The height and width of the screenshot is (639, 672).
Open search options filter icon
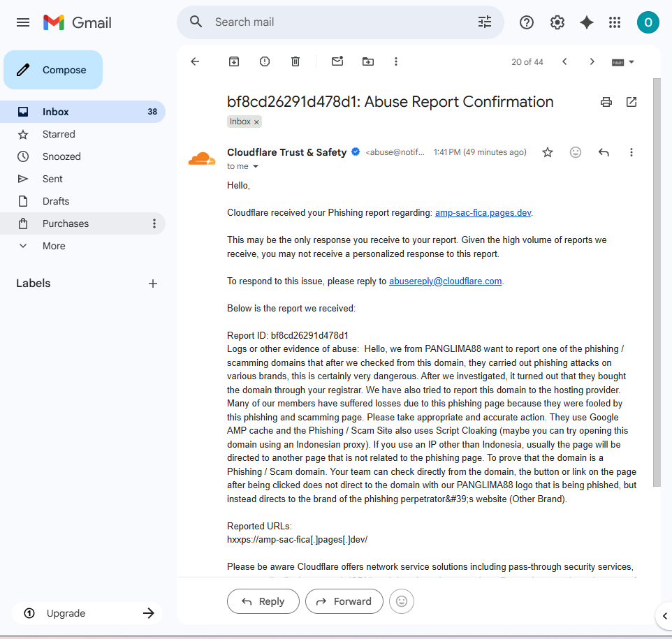[x=485, y=22]
